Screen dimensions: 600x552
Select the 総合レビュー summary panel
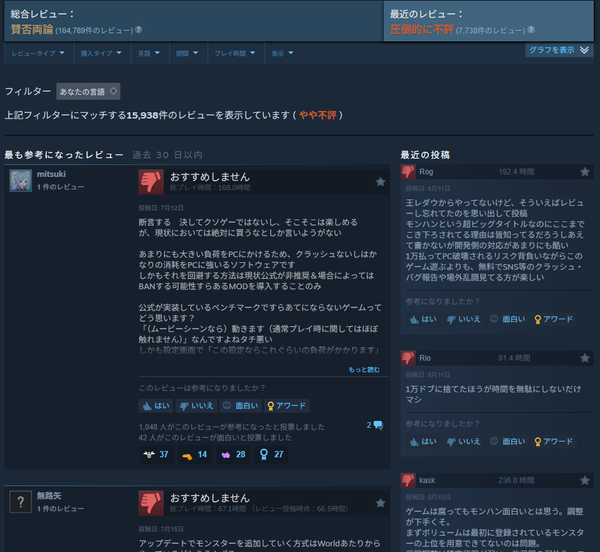(194, 21)
